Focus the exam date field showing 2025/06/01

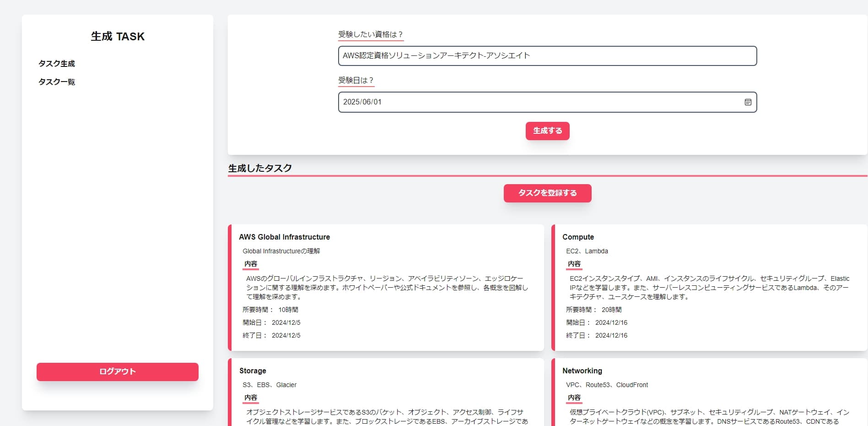pos(547,102)
